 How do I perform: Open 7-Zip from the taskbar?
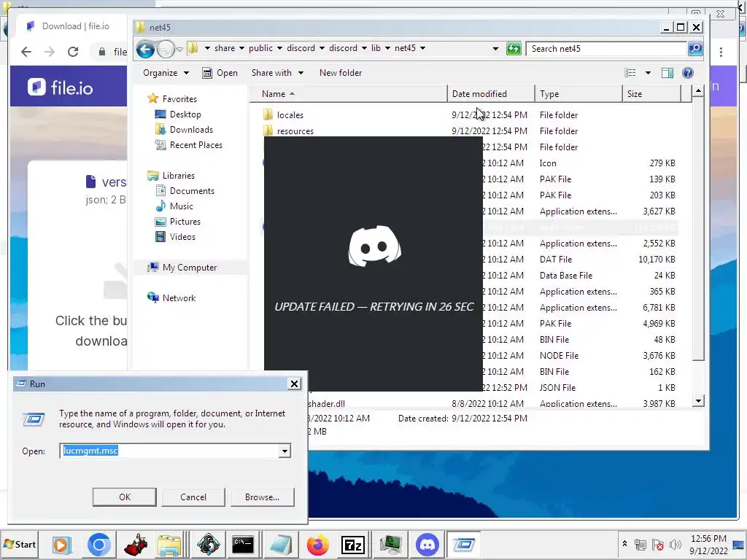click(353, 544)
